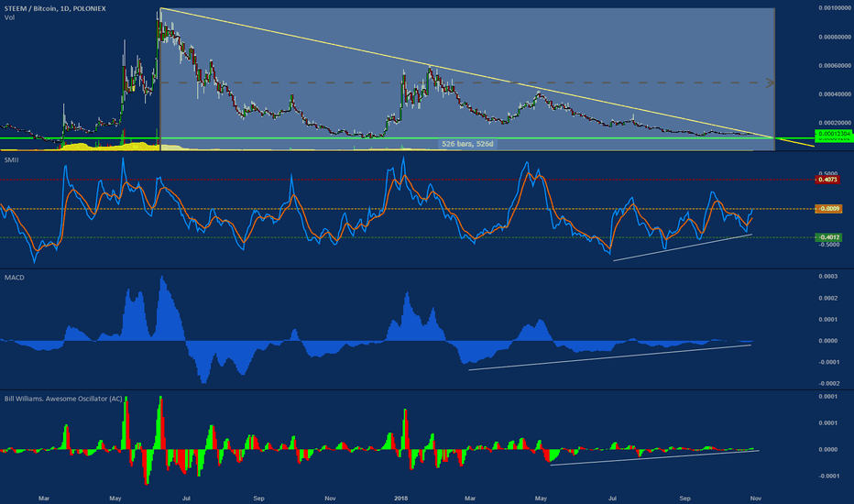Click the -0.5000 value on SMII axis

click(828, 245)
